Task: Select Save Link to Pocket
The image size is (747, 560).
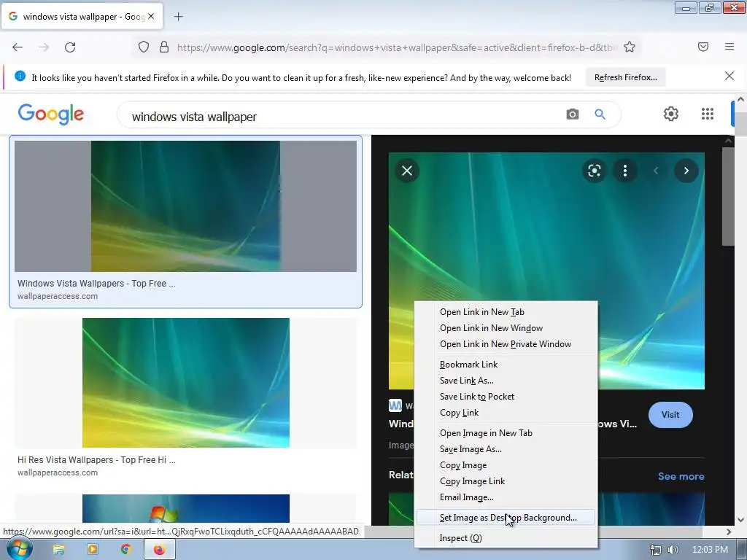Action: click(506, 397)
